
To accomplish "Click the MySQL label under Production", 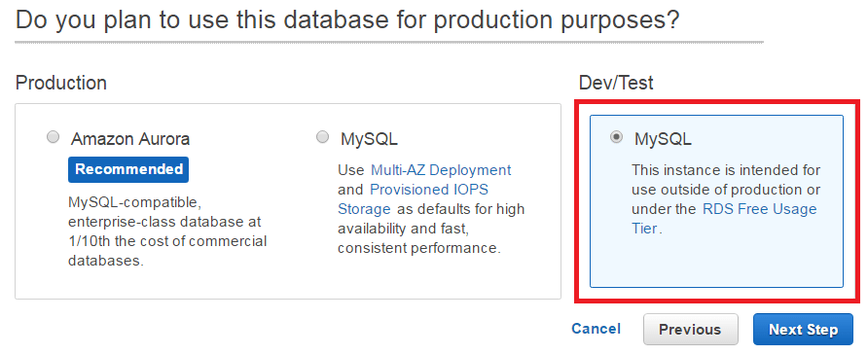I will 369,139.
